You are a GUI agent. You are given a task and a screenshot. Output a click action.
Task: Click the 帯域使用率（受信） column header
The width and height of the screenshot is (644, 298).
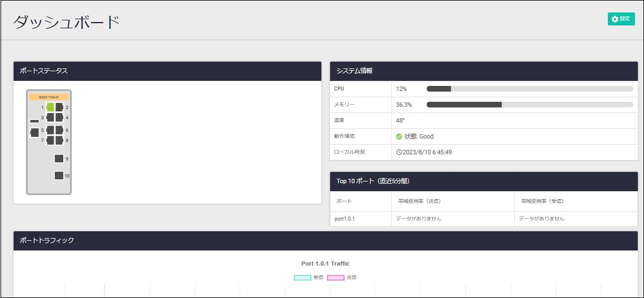pyautogui.click(x=542, y=201)
